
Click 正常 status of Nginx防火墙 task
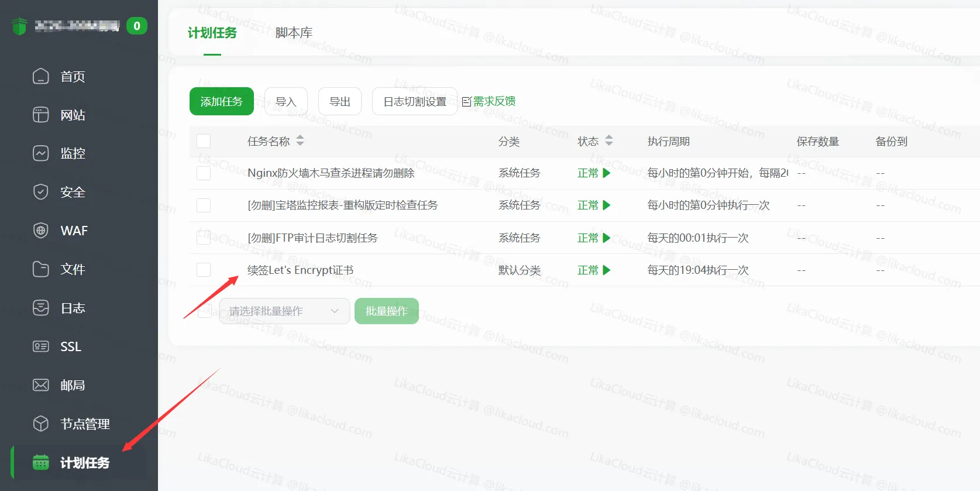tap(588, 173)
